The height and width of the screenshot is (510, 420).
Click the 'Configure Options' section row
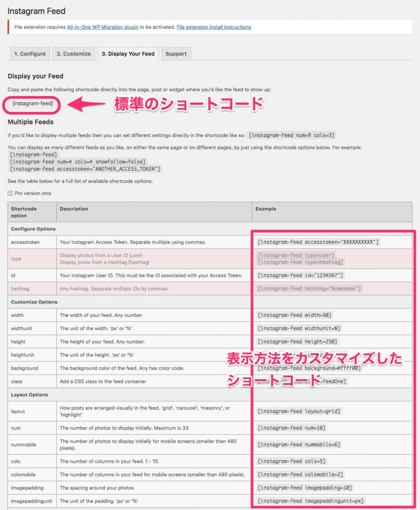(210, 229)
